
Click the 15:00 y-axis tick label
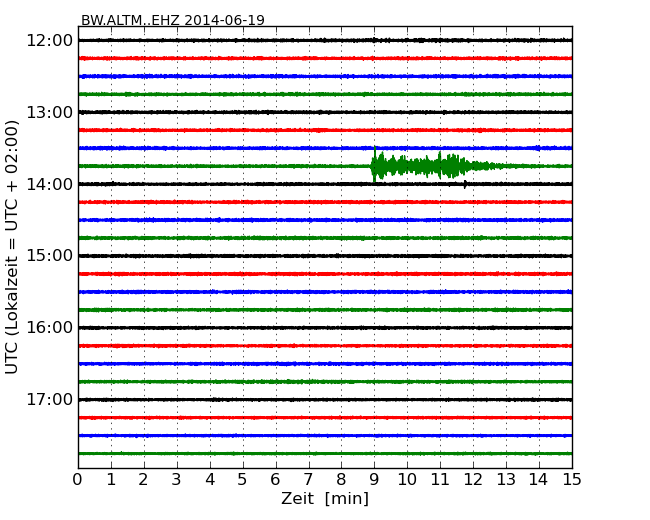point(49,256)
